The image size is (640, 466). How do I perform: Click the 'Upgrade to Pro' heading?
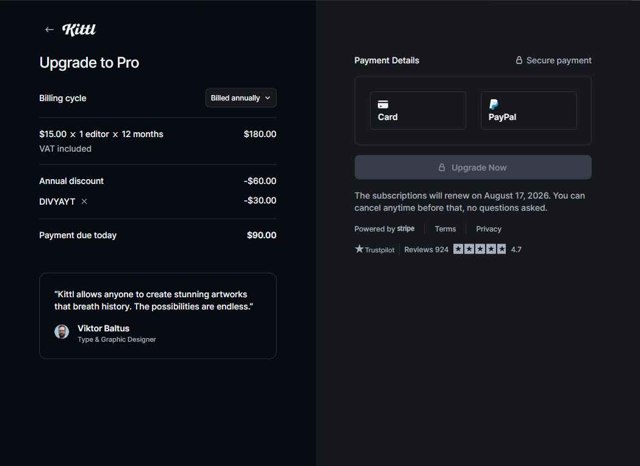[89, 62]
